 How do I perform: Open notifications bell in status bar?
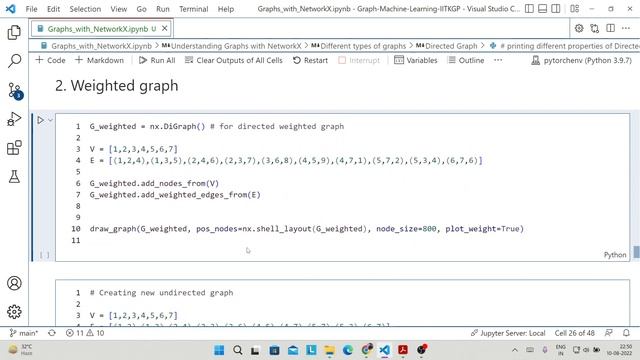tap(627, 333)
